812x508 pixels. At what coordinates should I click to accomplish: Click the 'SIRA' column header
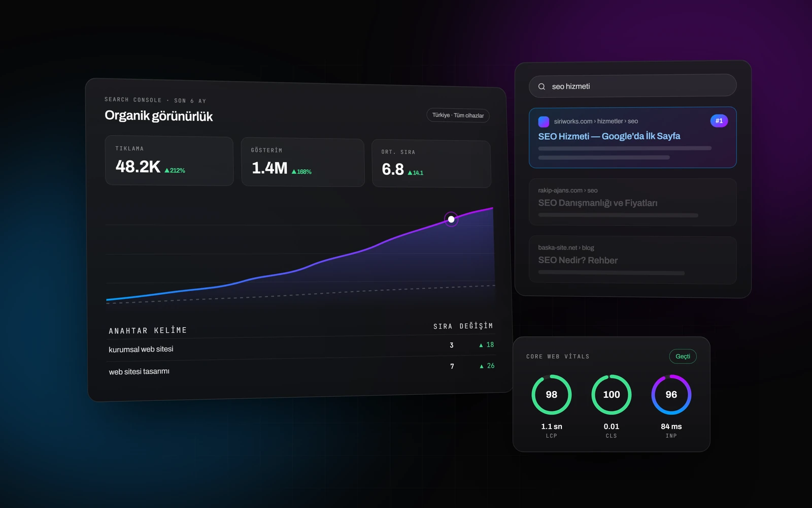tap(443, 326)
